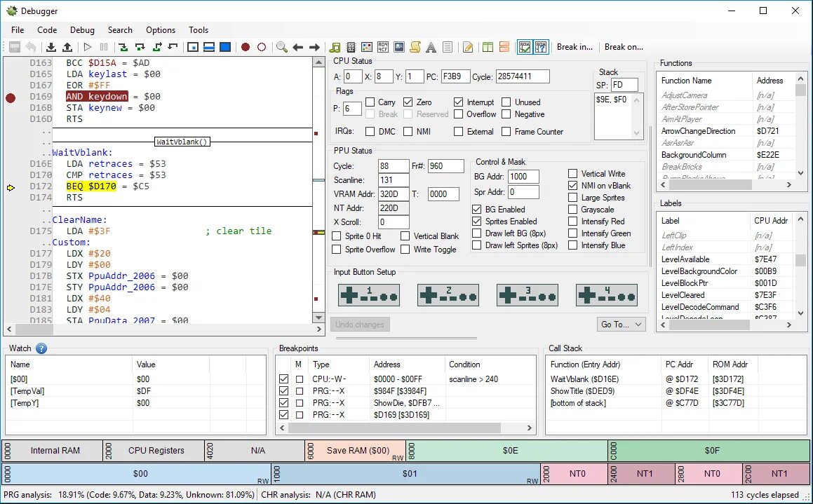Image resolution: width=813 pixels, height=504 pixels.
Task: Click the PPU Scanline value field
Action: (394, 180)
